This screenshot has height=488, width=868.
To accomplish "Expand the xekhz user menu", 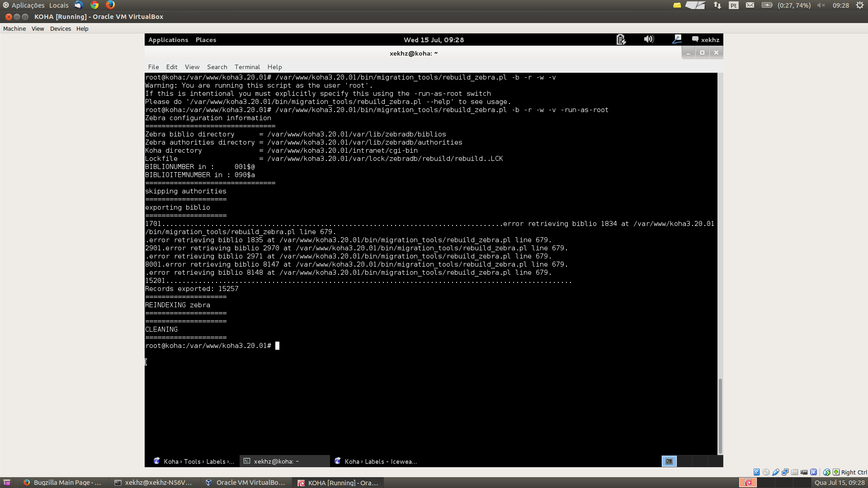I will coord(706,40).
